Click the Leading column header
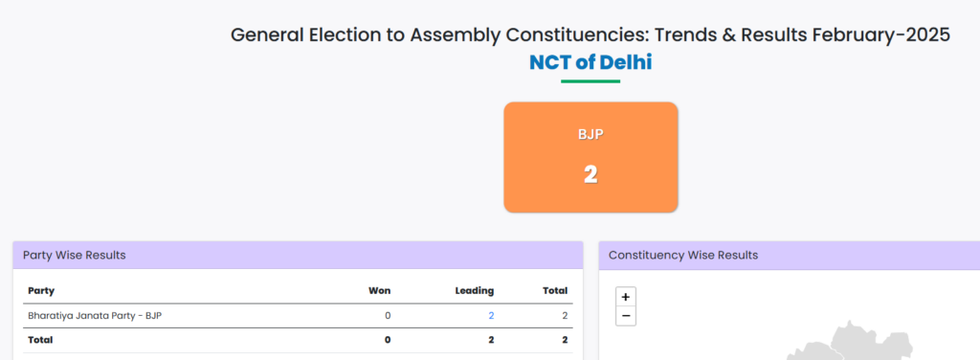Viewport: 980px width, 360px height. (475, 291)
